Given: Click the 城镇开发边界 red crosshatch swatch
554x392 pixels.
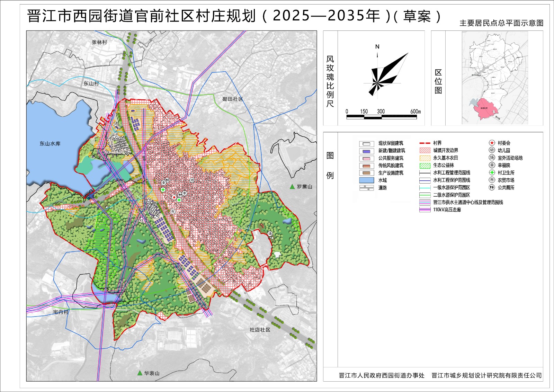Looking at the screenshot, I should [425, 151].
